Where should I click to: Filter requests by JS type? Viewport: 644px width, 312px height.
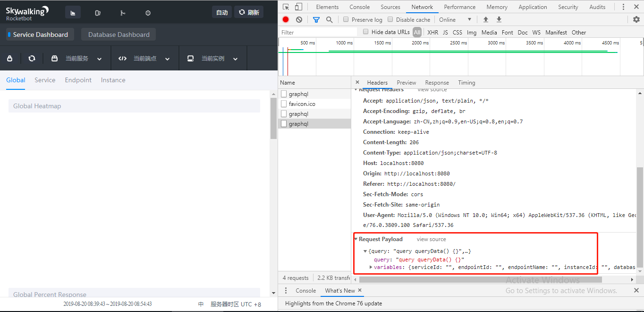445,32
